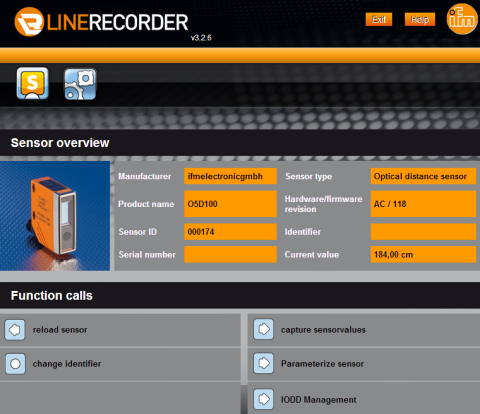Click the ifm logo in the header
Image resolution: width=480 pixels, height=414 pixels.
[462, 19]
